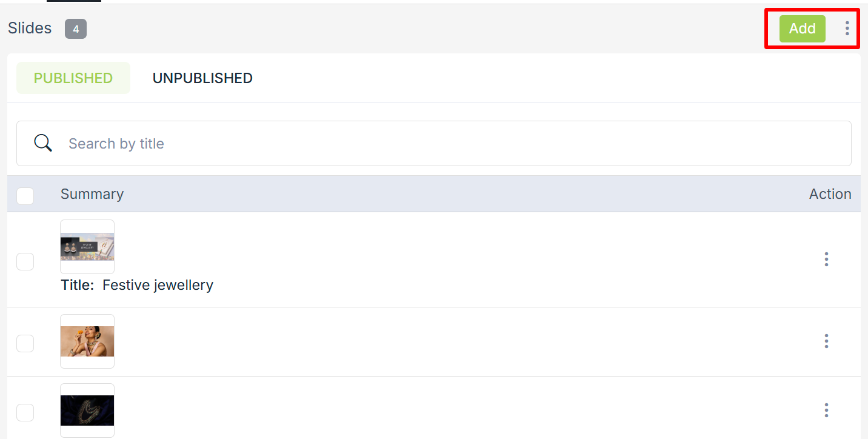Screen dimensions: 868x439
Task: Check the box for the woman portrait slide
Action: point(25,343)
